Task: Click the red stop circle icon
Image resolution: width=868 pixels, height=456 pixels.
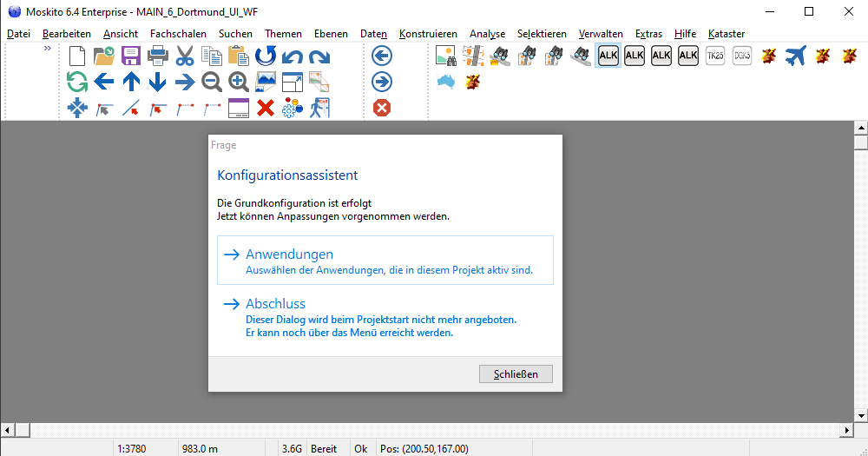Action: coord(382,109)
